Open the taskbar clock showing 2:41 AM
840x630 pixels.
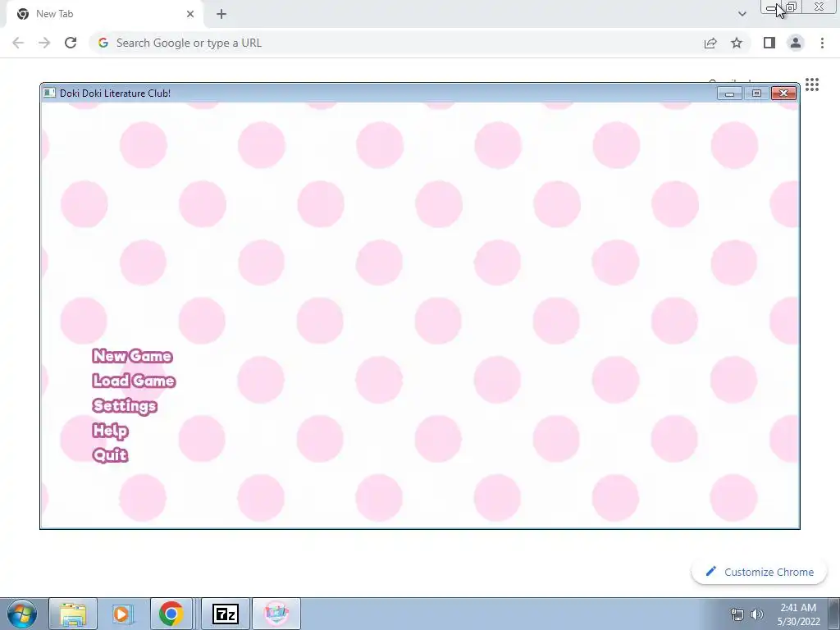798,614
